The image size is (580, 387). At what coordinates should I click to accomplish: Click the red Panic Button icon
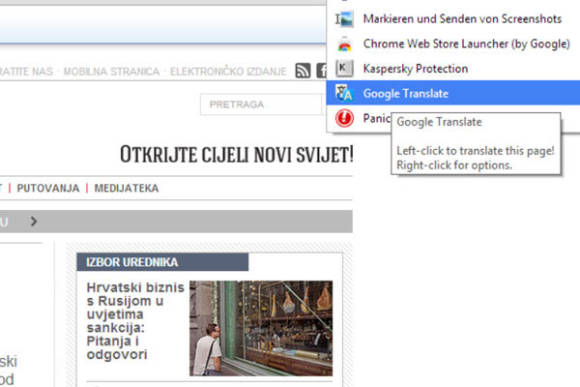[x=344, y=118]
